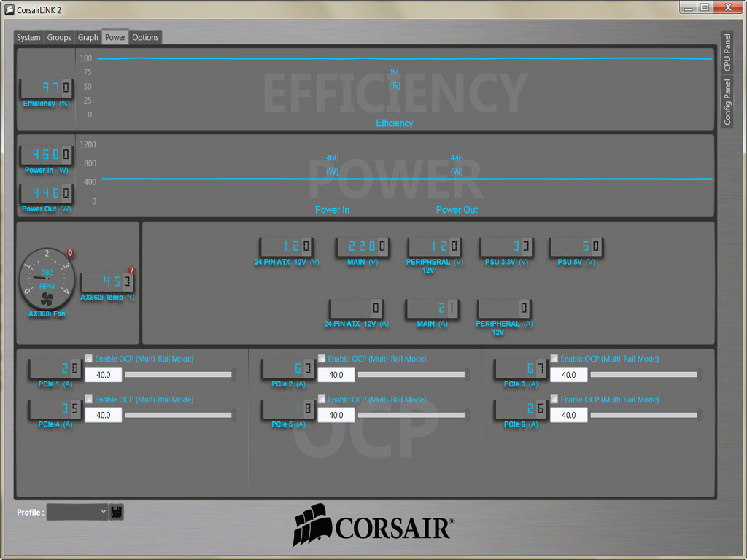Image resolution: width=747 pixels, height=560 pixels.
Task: Click the Power Out wattage readout
Action: pos(47,192)
